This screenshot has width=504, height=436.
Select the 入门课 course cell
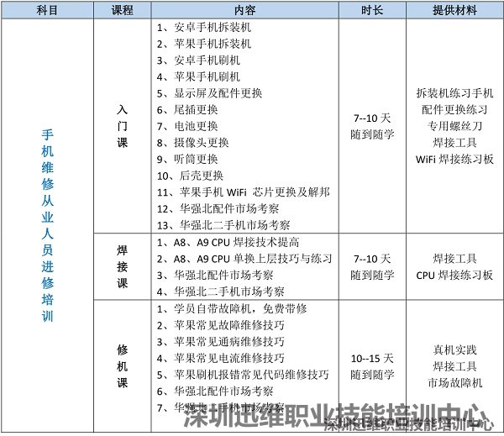coord(122,126)
